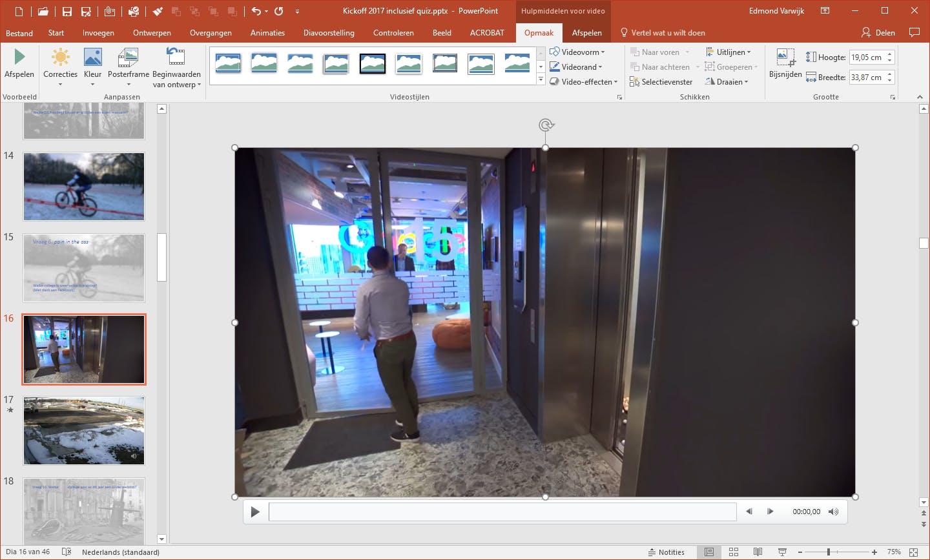The height and width of the screenshot is (560, 930).
Task: Start the slide show from status bar
Action: point(782,552)
